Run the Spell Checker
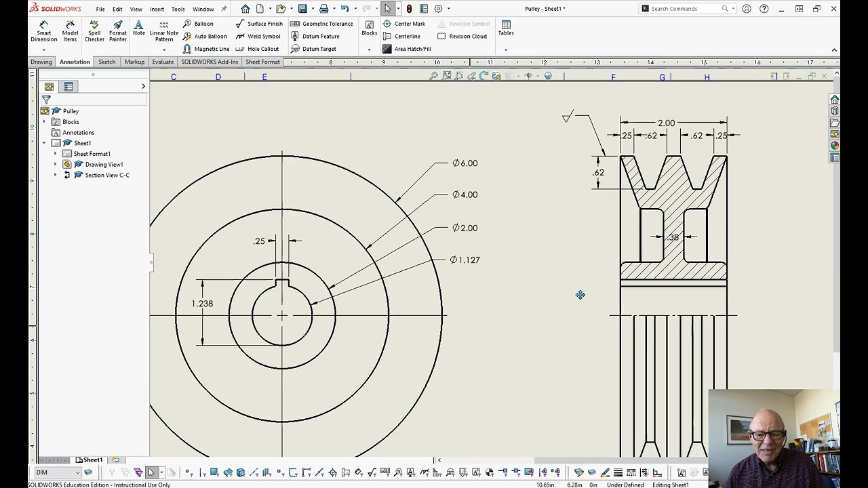868x488 pixels. [94, 32]
